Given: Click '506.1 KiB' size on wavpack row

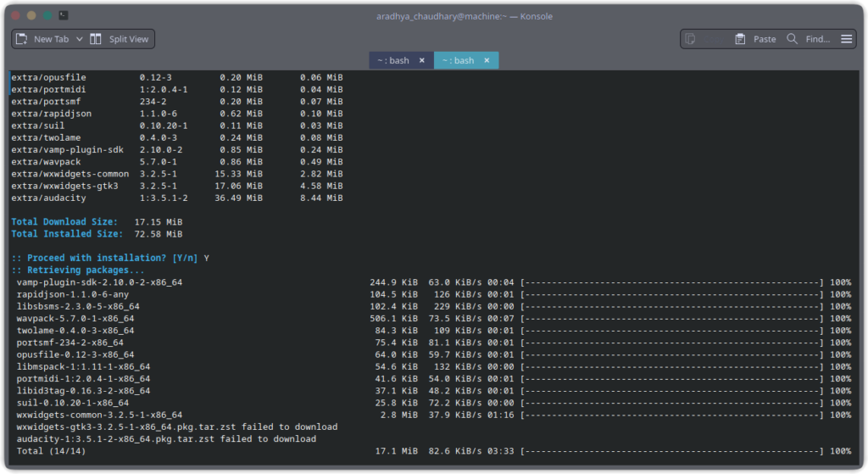Looking at the screenshot, I should coord(393,319).
